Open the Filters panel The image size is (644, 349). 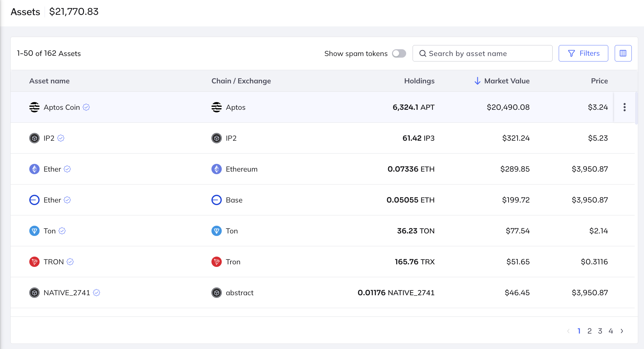click(583, 53)
